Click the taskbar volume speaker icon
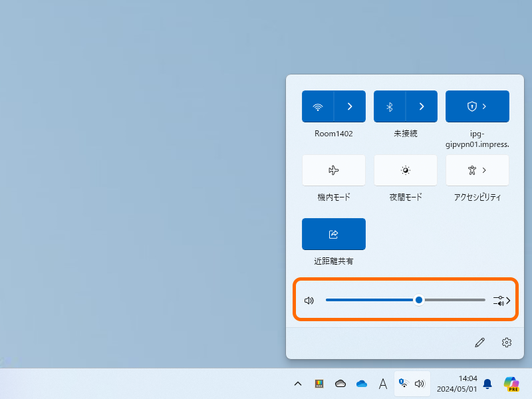Viewport: 532px width, 399px height. [x=420, y=384]
